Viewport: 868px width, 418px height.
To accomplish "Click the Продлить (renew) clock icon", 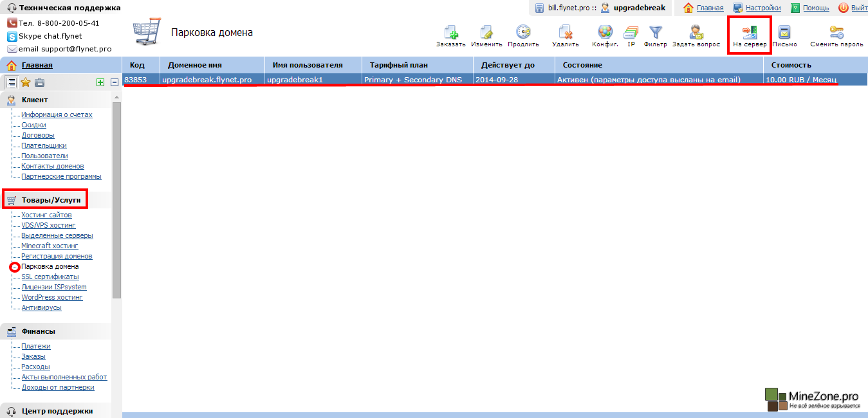I will (x=523, y=33).
